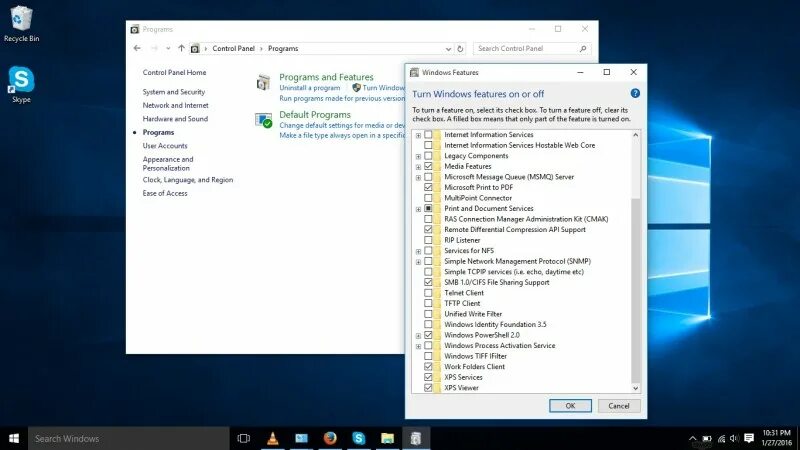Viewport: 800px width, 450px height.
Task: Uncheck Microsoft Print to PDF
Action: [x=428, y=187]
